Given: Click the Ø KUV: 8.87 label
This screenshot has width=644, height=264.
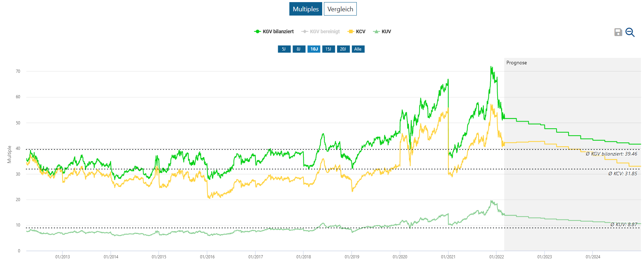Looking at the screenshot, I should pos(624,224).
